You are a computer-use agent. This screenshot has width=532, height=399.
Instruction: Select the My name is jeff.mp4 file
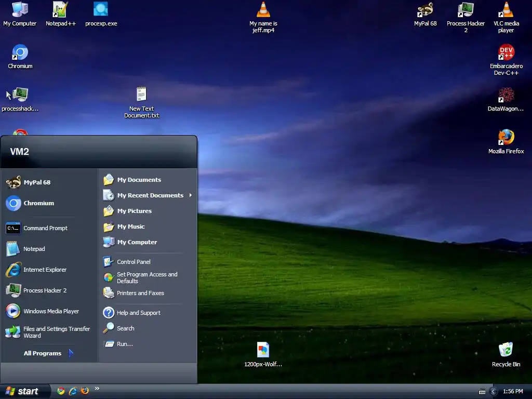[x=263, y=17]
